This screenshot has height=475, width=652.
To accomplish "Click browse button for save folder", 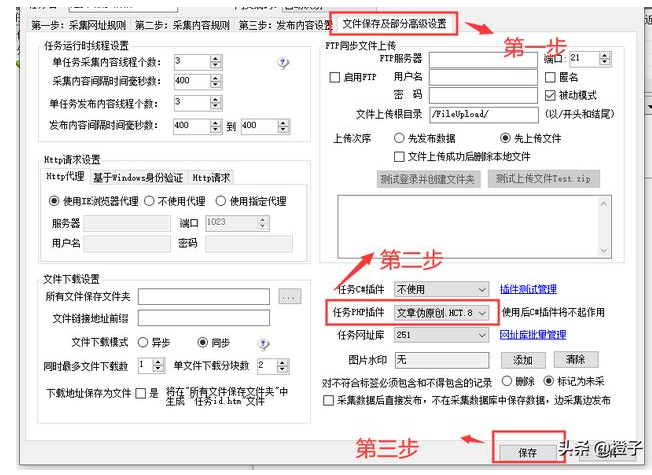I will click(289, 297).
